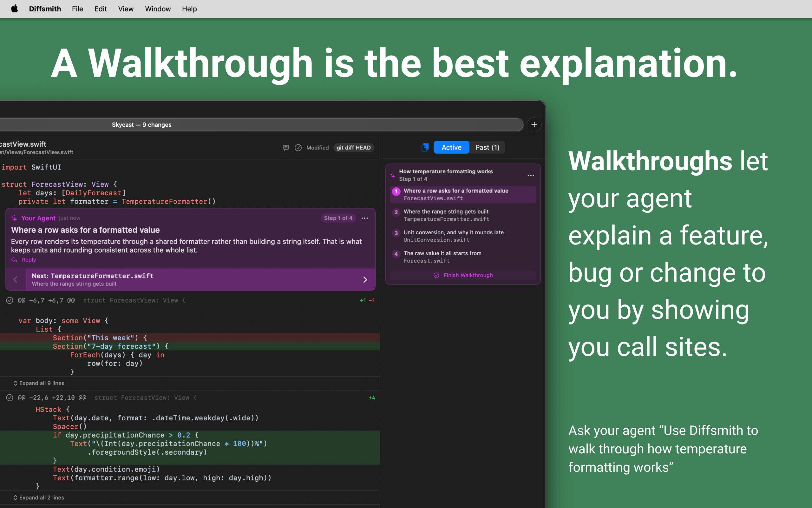Open the Window menu
Viewport: 812px width, 508px height.
tap(158, 9)
